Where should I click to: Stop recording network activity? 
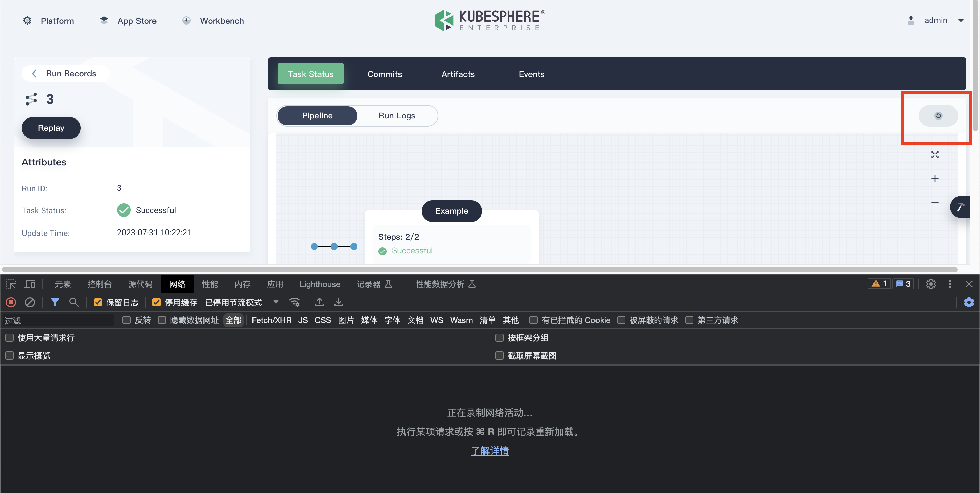[x=11, y=302]
